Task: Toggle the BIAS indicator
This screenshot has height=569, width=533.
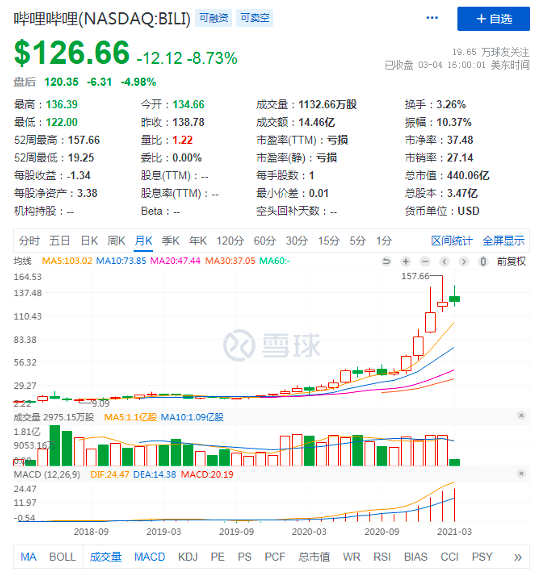Action: tap(416, 557)
